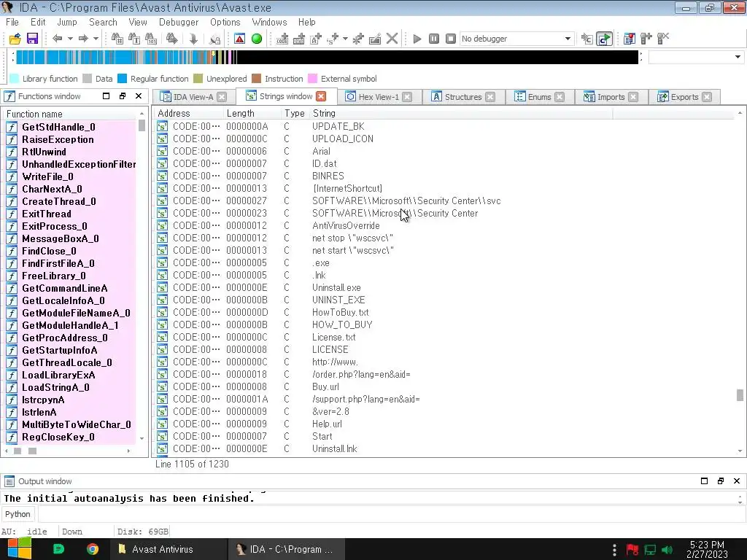Viewport: 747px width, 560px height.
Task: Open the Debugger menu
Action: (x=179, y=22)
